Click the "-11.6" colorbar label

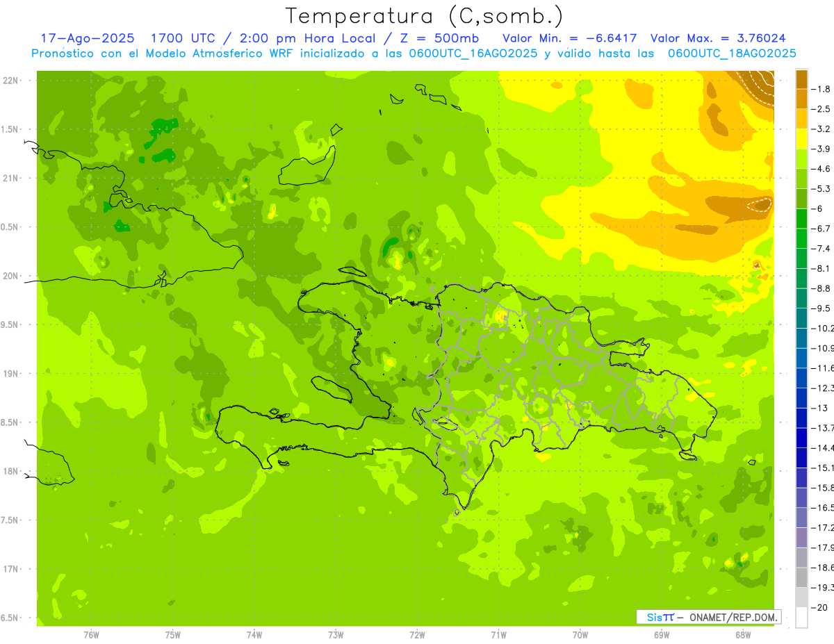click(x=824, y=368)
